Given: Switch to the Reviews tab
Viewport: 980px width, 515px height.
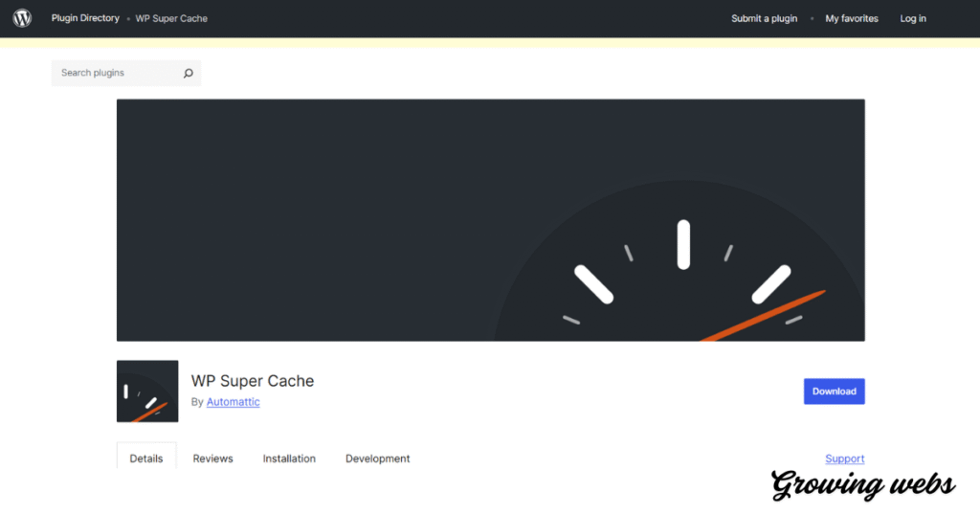Looking at the screenshot, I should (212, 459).
